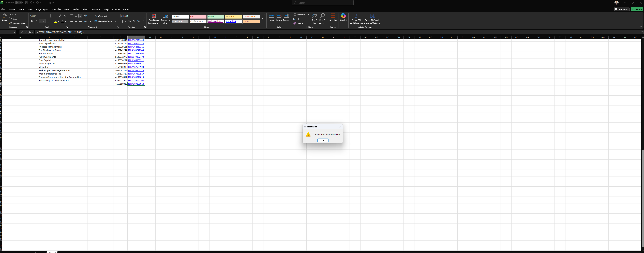
Task: Open the File menu
Action: tap(3, 9)
